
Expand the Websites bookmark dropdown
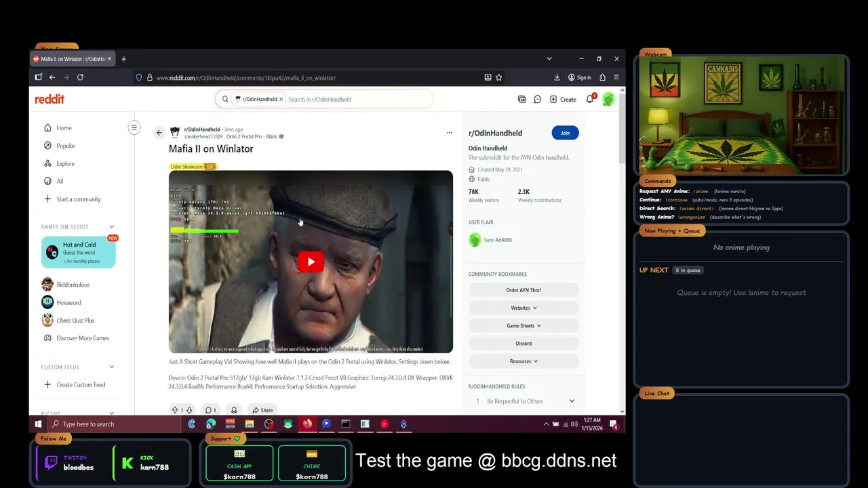(524, 308)
